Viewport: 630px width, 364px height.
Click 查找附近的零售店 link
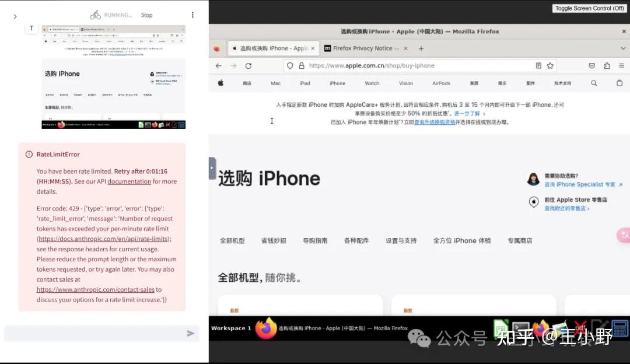[567, 208]
